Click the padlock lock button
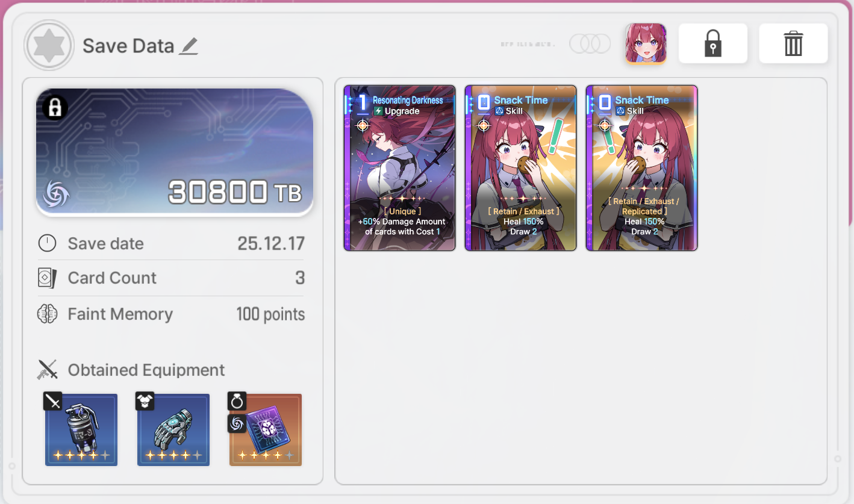The width and height of the screenshot is (854, 504). 713,43
